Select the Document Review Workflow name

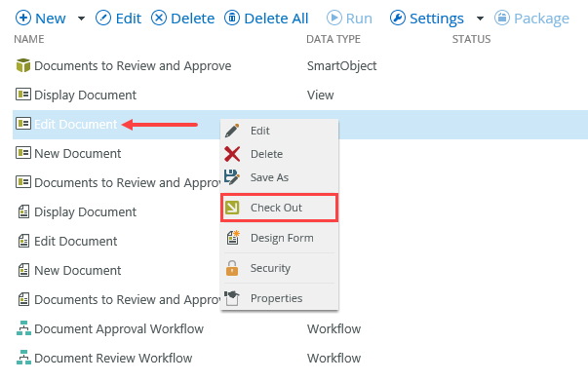(113, 358)
